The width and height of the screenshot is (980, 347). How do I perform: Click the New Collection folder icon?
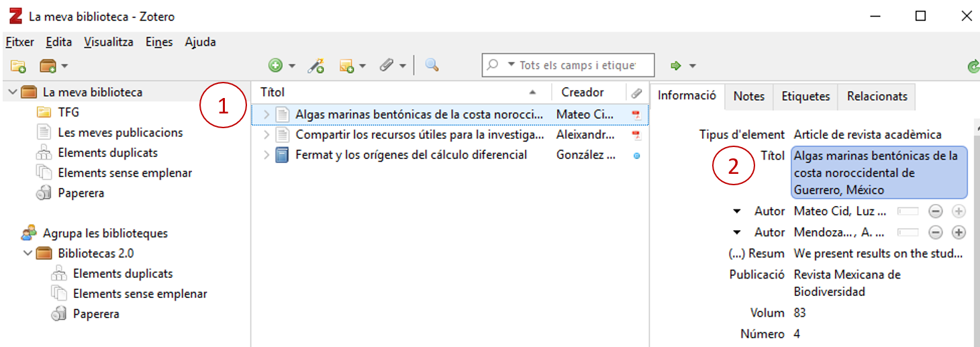click(18, 66)
